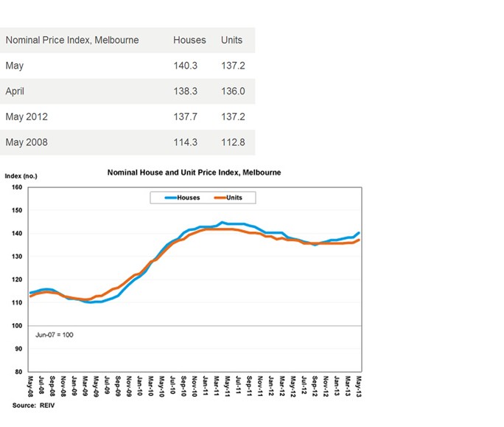Click the blue Houses legend line swatch
Screen dimensions: 504x427
165,198
